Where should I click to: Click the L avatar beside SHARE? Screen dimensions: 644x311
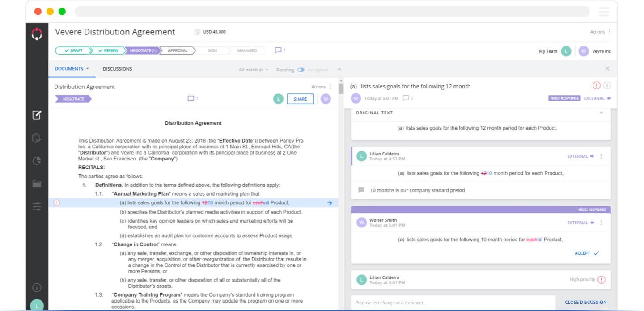tap(278, 99)
